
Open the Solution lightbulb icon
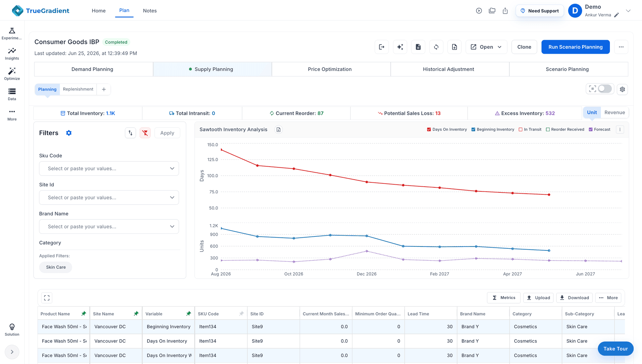[12, 330]
